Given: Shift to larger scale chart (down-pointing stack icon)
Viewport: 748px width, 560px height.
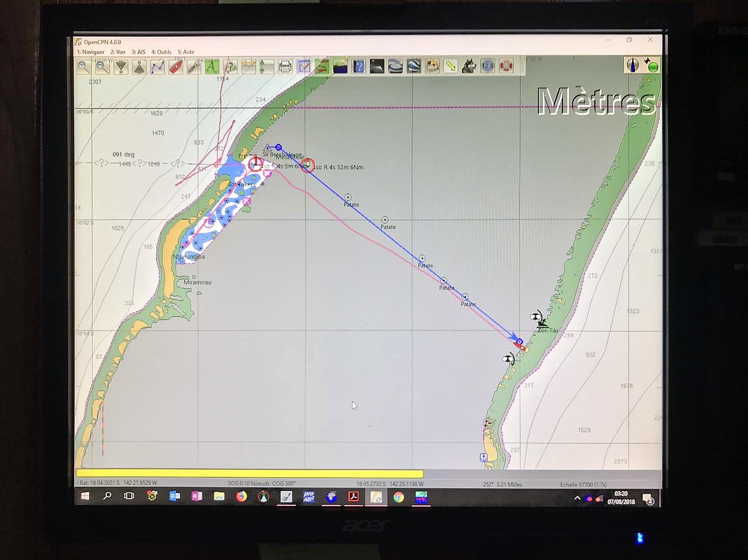Looking at the screenshot, I should 121,67.
